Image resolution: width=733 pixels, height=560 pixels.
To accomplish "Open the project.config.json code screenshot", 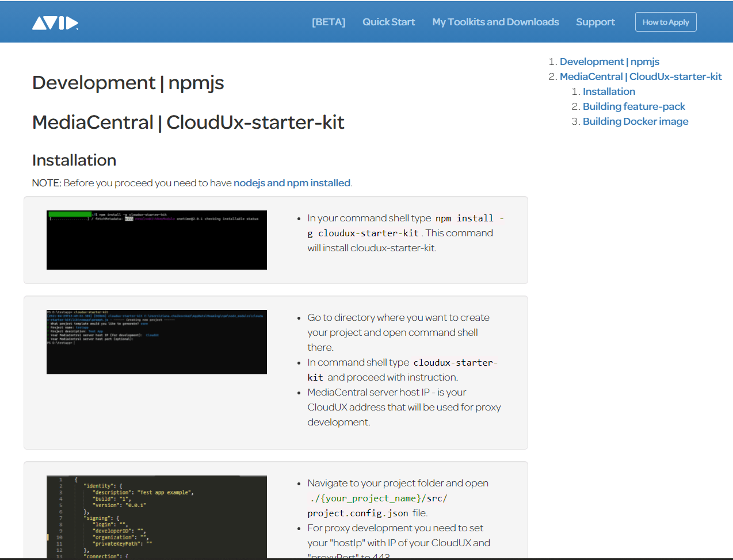I will click(156, 517).
